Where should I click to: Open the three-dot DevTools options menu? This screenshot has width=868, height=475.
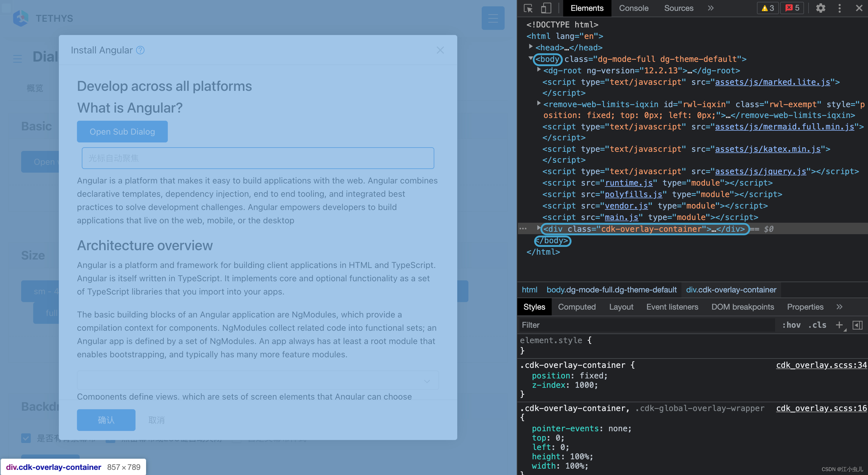click(839, 8)
